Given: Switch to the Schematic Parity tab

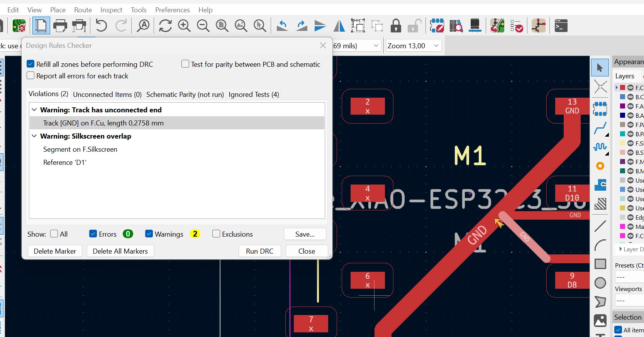Looking at the screenshot, I should click(x=185, y=95).
